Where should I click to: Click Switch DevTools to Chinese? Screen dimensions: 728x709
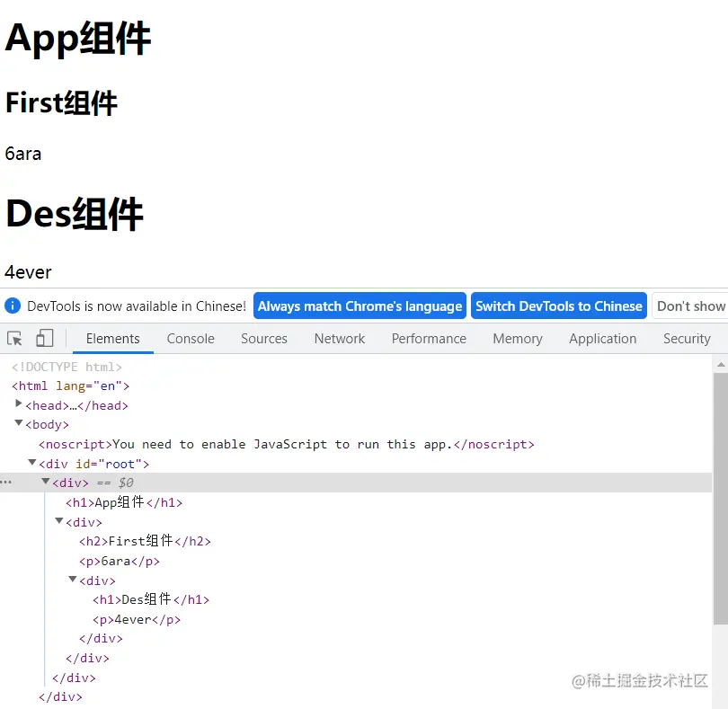click(558, 306)
